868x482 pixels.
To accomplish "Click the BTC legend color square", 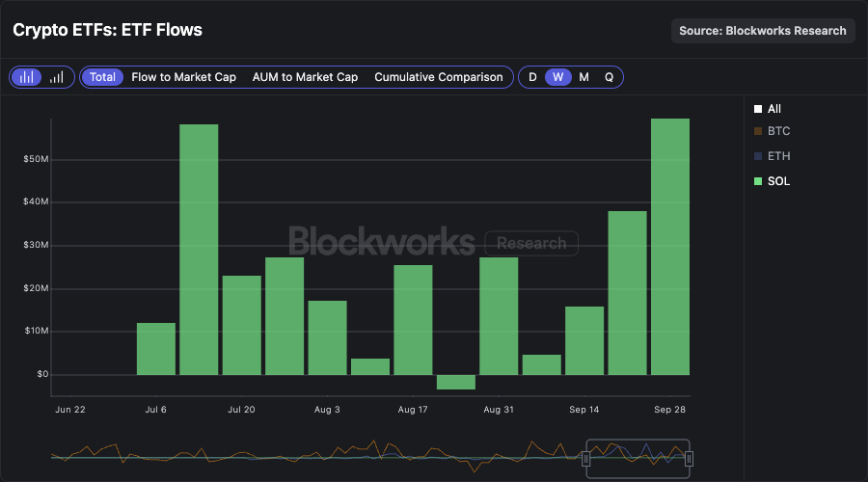I will [x=758, y=131].
